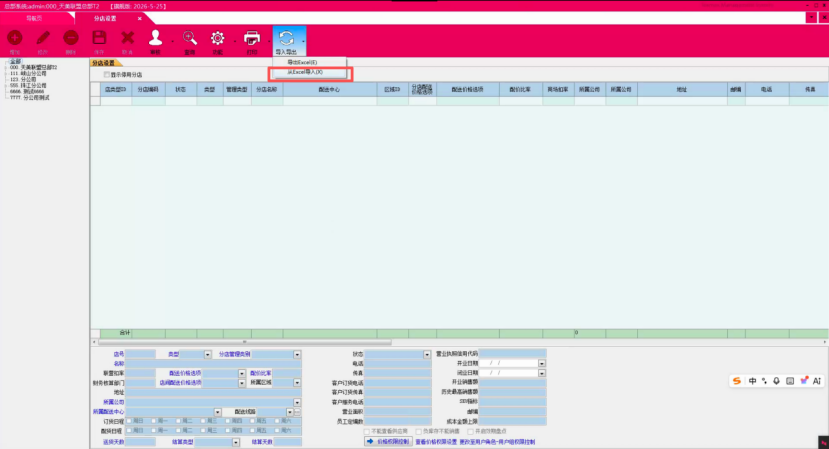Screen dimensions: 829x449
Task: Tick the 开启效期盘点 checkbox
Action: (470, 432)
